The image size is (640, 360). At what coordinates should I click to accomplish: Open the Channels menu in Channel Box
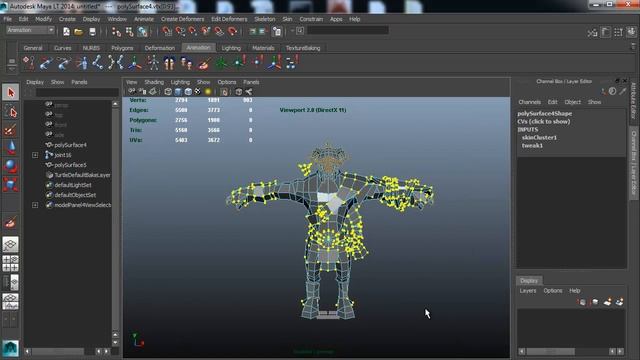pos(529,102)
